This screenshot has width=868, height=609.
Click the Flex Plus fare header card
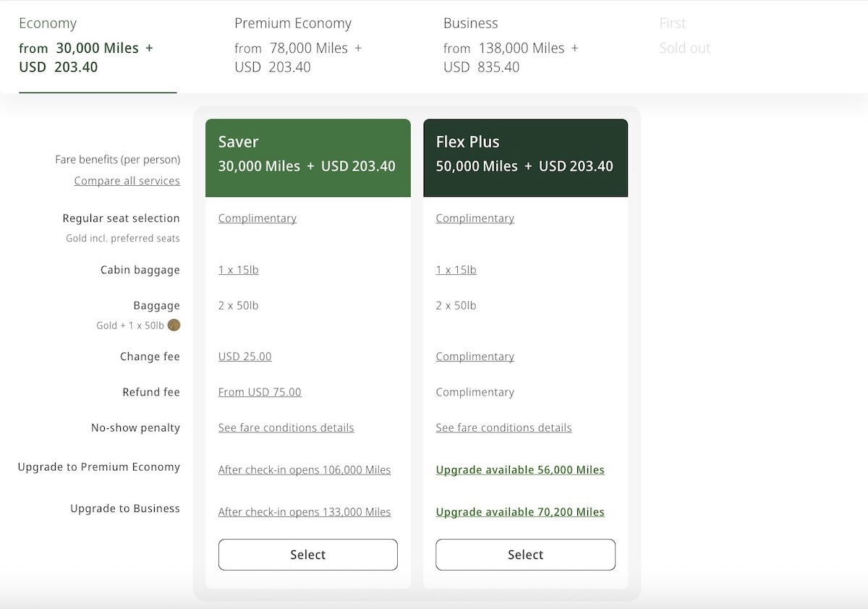[525, 157]
